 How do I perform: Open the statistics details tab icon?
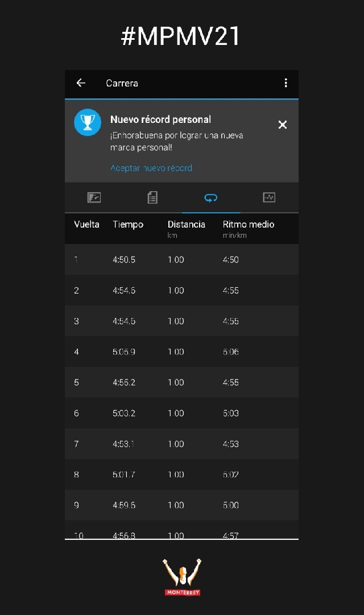[x=152, y=197]
